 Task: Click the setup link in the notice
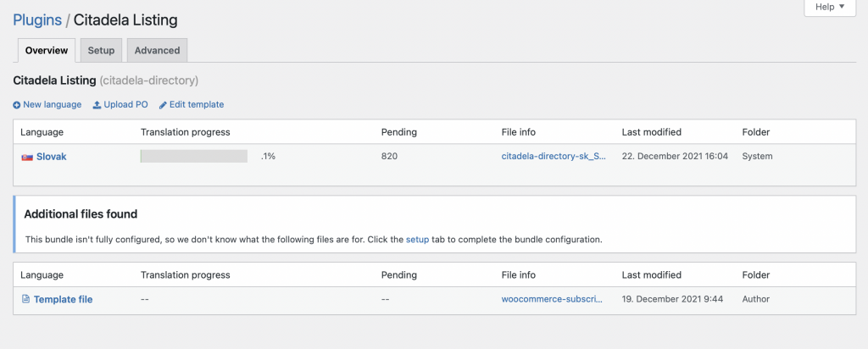(x=417, y=240)
